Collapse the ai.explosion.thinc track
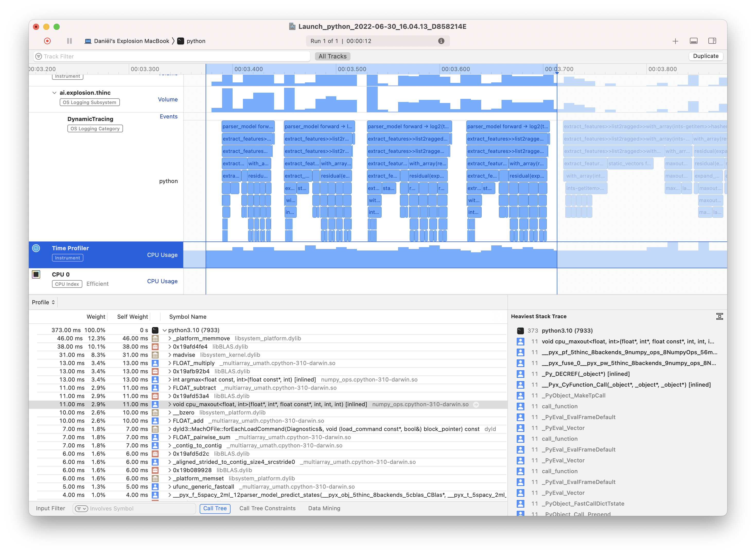This screenshot has height=554, width=756. (54, 93)
